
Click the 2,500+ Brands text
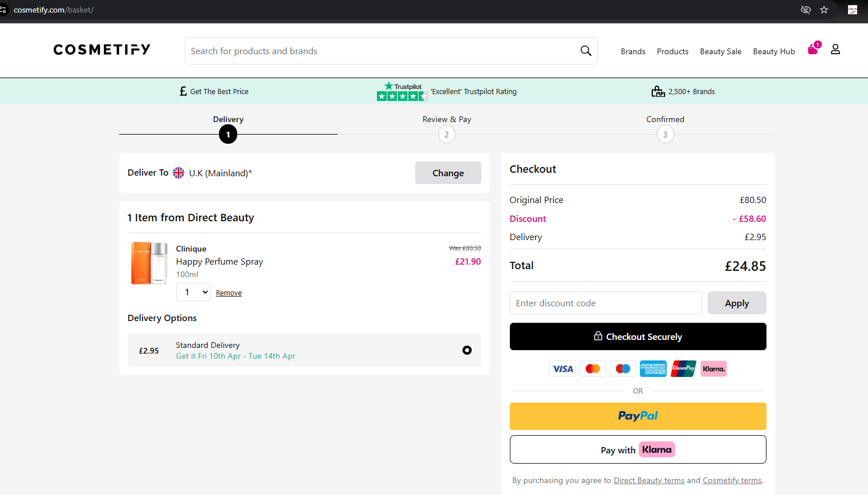click(692, 91)
